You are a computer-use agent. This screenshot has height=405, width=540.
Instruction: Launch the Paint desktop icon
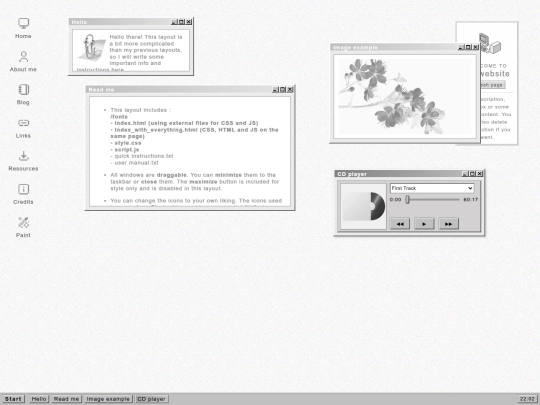(x=23, y=227)
